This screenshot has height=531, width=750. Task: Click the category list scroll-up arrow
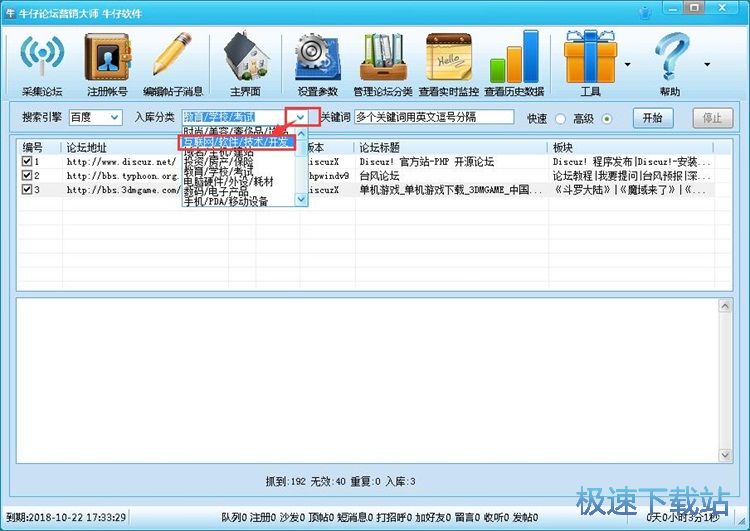tap(301, 134)
